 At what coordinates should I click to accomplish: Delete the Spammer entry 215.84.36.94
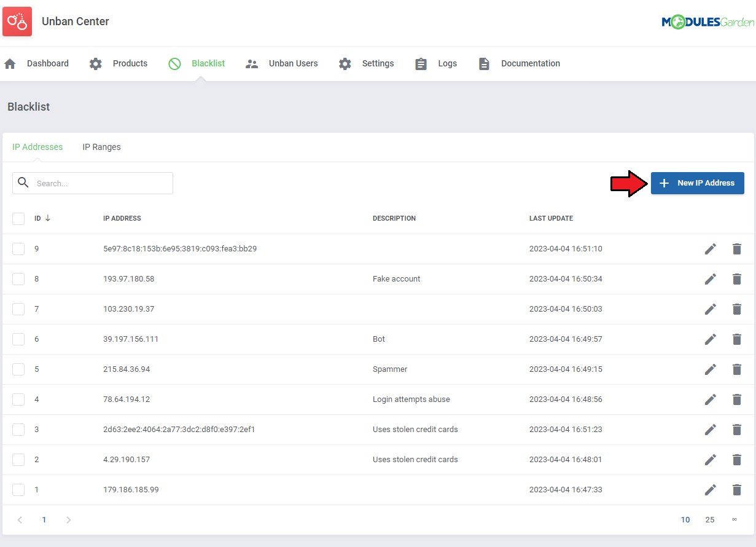point(737,369)
